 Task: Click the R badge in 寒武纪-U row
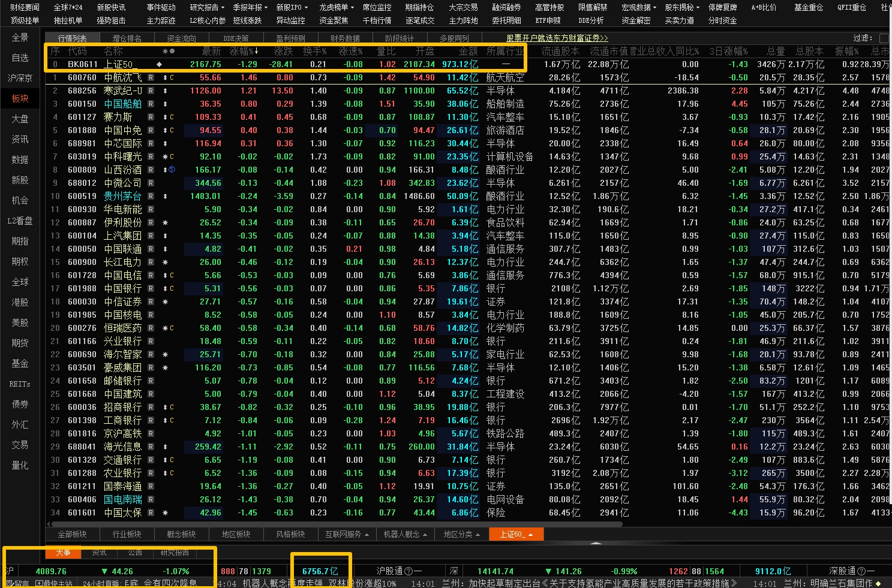pyautogui.click(x=151, y=91)
